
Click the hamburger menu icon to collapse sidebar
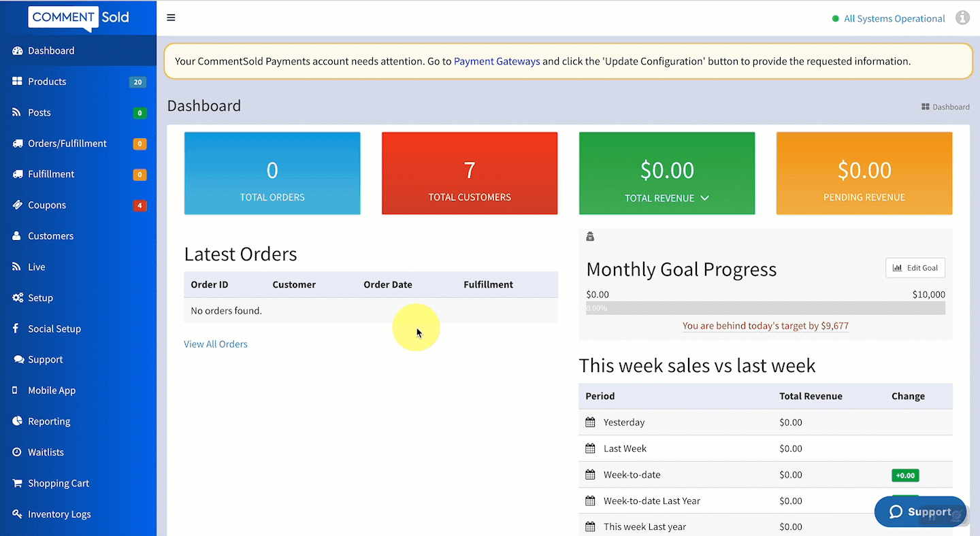click(x=171, y=18)
